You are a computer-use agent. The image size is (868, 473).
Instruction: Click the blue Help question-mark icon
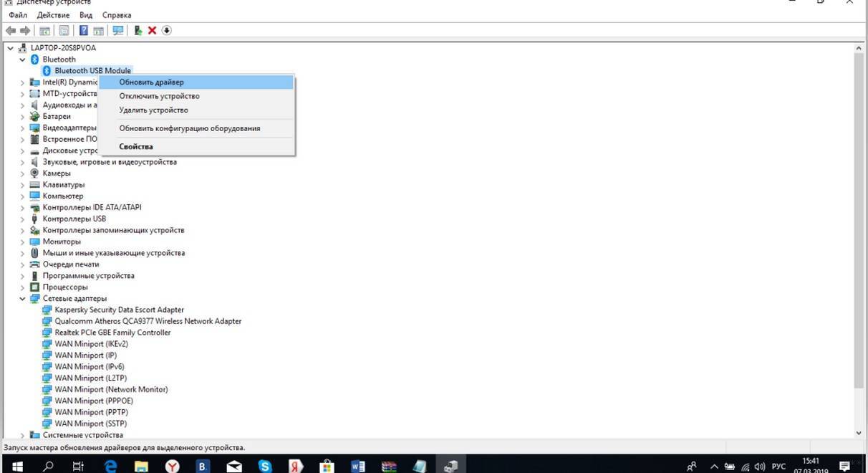(x=83, y=30)
